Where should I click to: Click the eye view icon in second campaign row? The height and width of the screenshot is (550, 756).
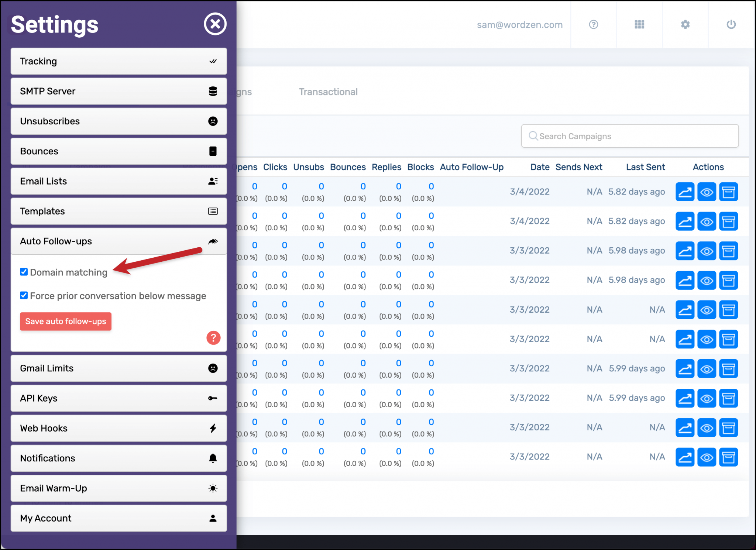click(x=707, y=221)
